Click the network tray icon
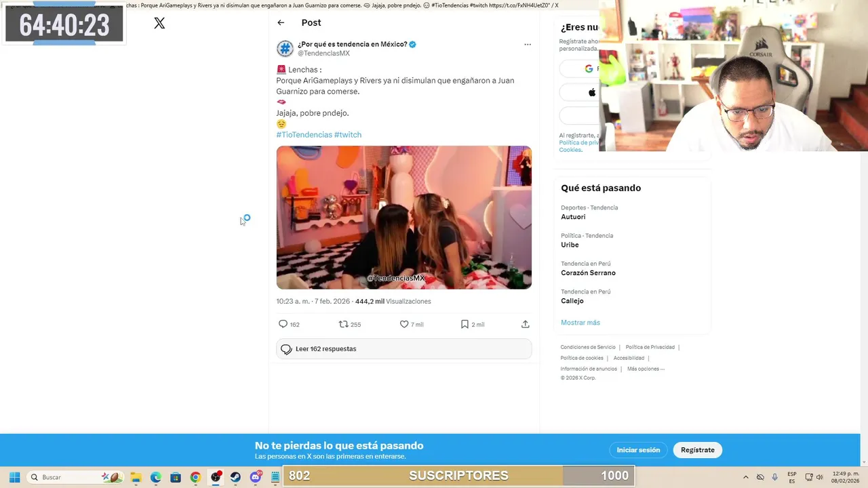 click(x=809, y=477)
